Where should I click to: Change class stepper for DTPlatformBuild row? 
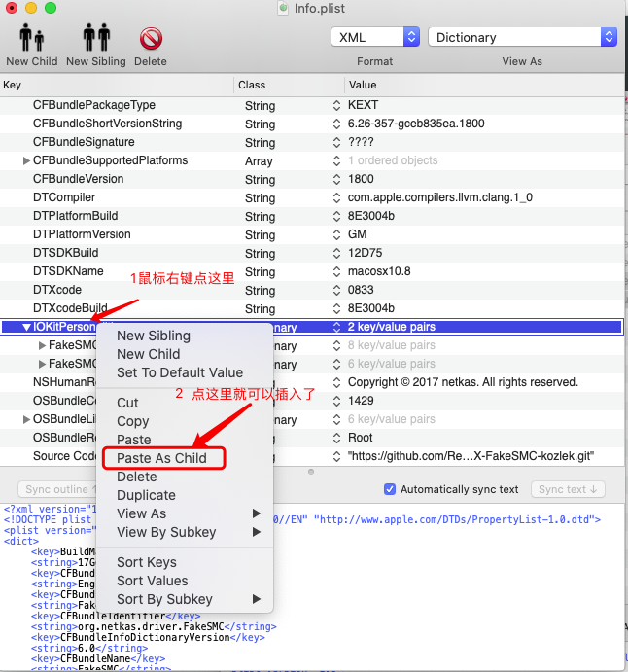pos(336,216)
